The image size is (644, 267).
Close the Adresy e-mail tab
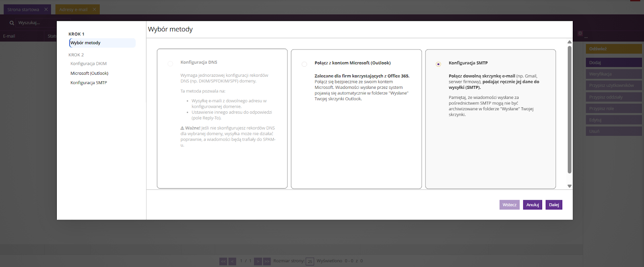point(94,9)
